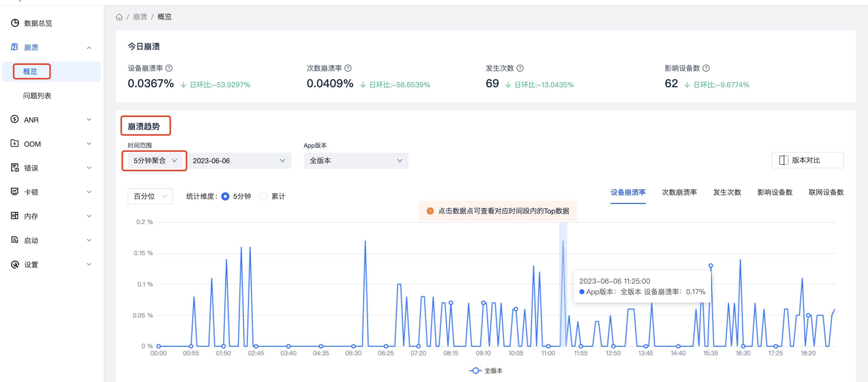Viewport: 868px width, 382px height.
Task: Open the 5分钟聚合 time range dropdown
Action: [155, 161]
